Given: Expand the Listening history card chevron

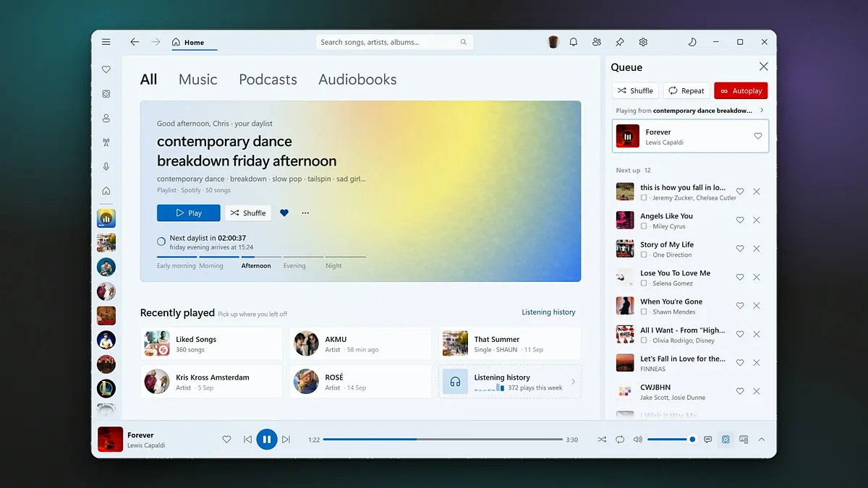Looking at the screenshot, I should 574,382.
